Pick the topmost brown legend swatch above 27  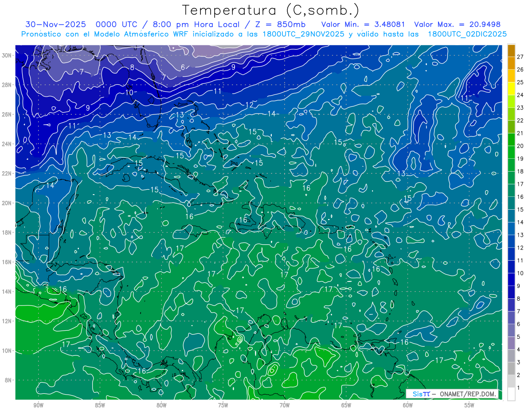tap(511, 51)
